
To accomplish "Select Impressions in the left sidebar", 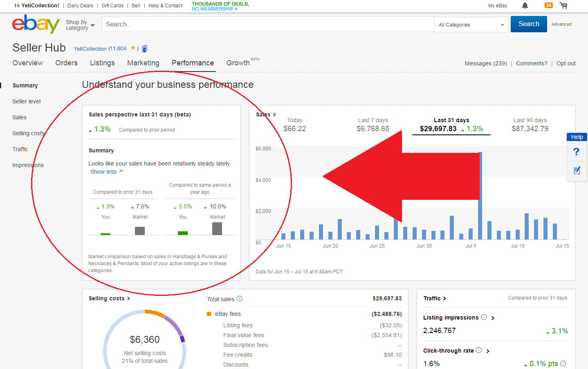I will (28, 165).
